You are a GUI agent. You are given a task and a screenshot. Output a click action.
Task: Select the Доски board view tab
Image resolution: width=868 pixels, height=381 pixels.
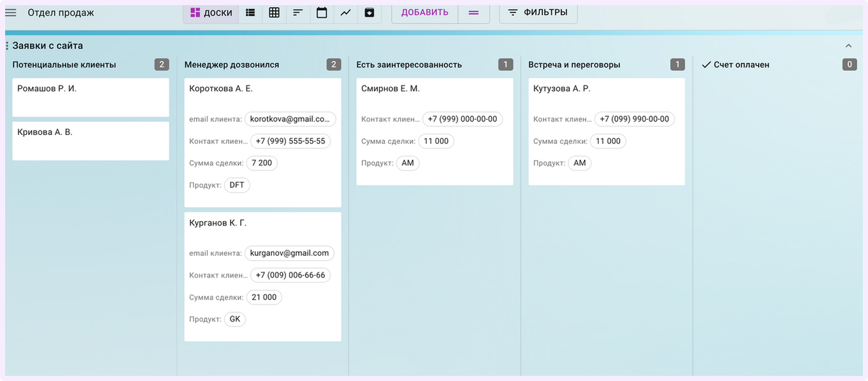(211, 13)
